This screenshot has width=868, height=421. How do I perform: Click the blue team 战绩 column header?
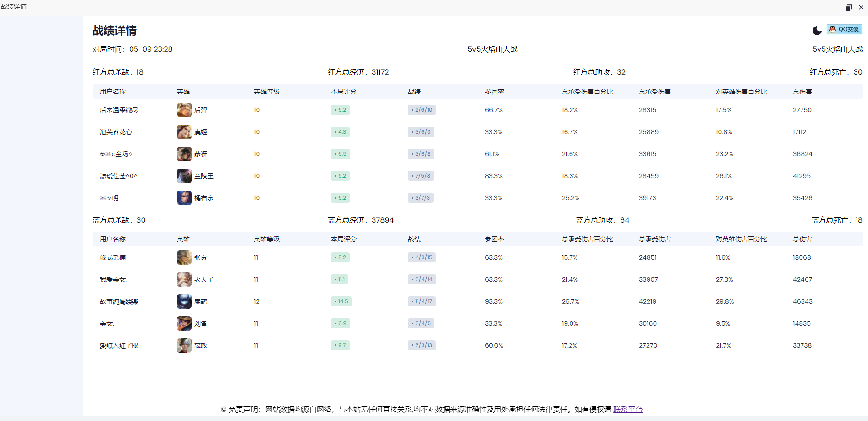[414, 239]
